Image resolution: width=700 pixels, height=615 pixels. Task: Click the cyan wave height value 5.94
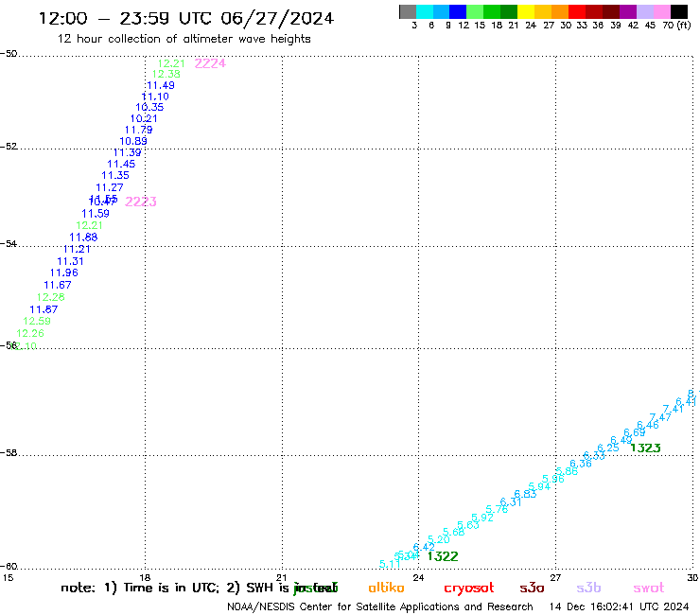click(x=539, y=486)
